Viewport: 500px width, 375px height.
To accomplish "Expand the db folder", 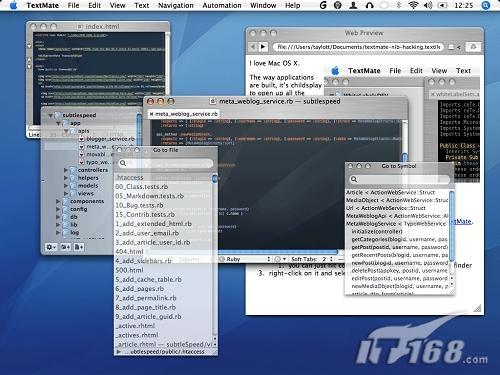I will pos(58,217).
